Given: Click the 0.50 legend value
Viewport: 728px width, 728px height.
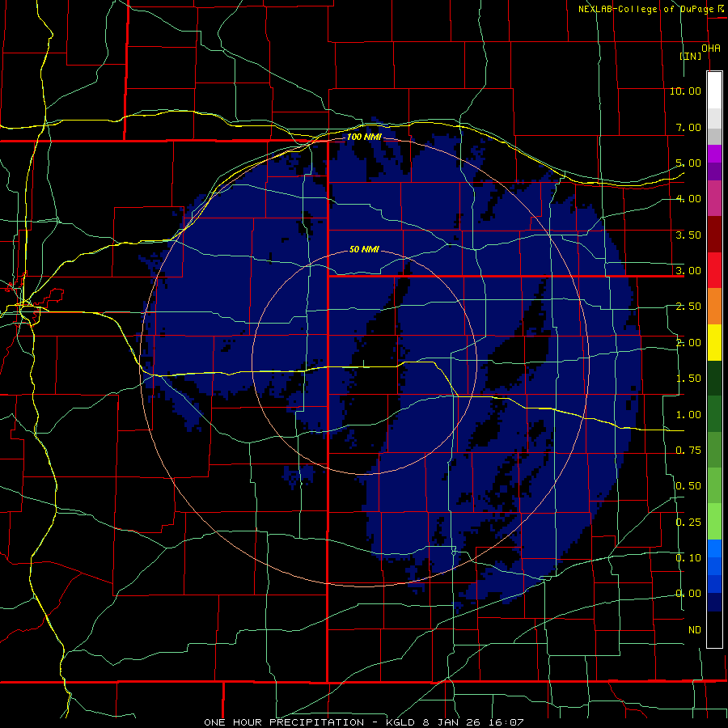Looking at the screenshot, I should [x=688, y=486].
